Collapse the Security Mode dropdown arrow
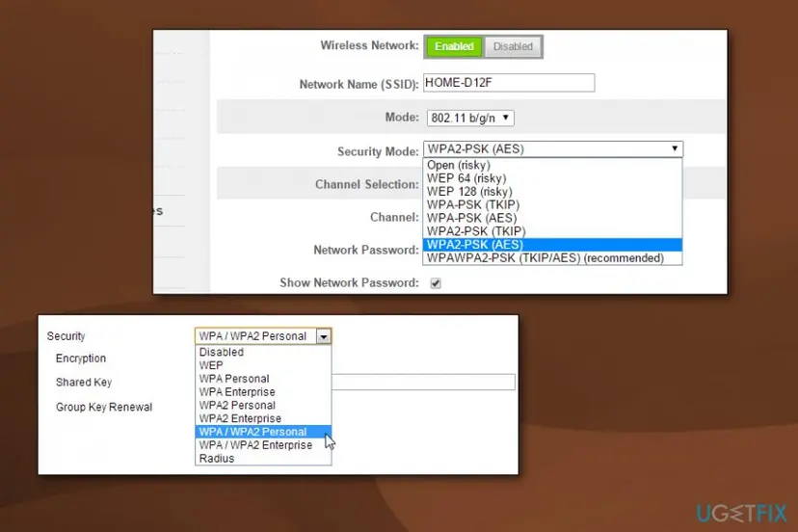Image resolution: width=798 pixels, height=532 pixels. click(675, 148)
